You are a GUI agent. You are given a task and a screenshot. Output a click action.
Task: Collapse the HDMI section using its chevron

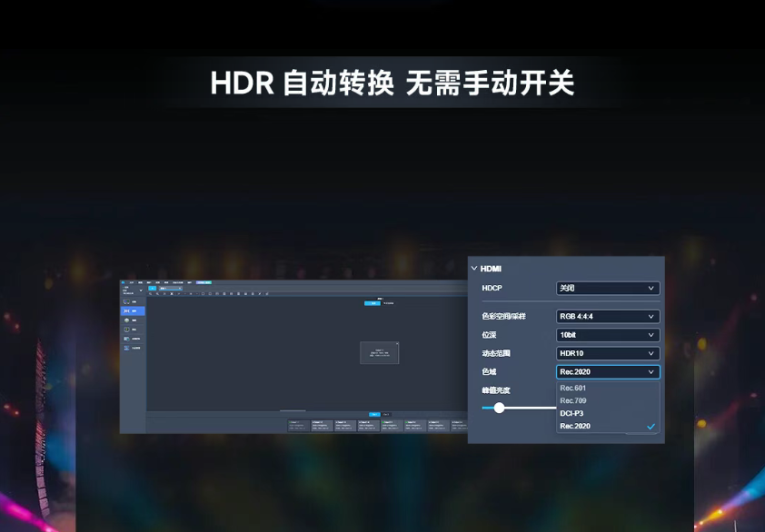point(474,269)
